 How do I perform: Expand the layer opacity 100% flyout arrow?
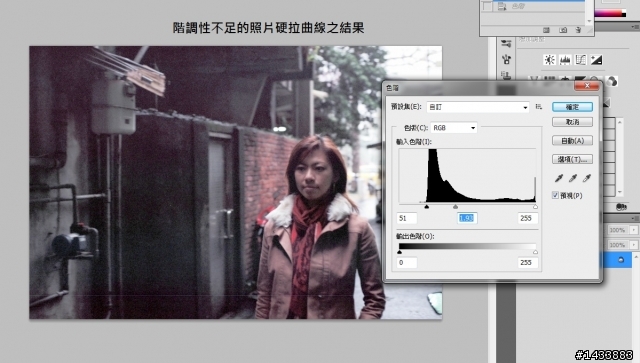coord(633,230)
